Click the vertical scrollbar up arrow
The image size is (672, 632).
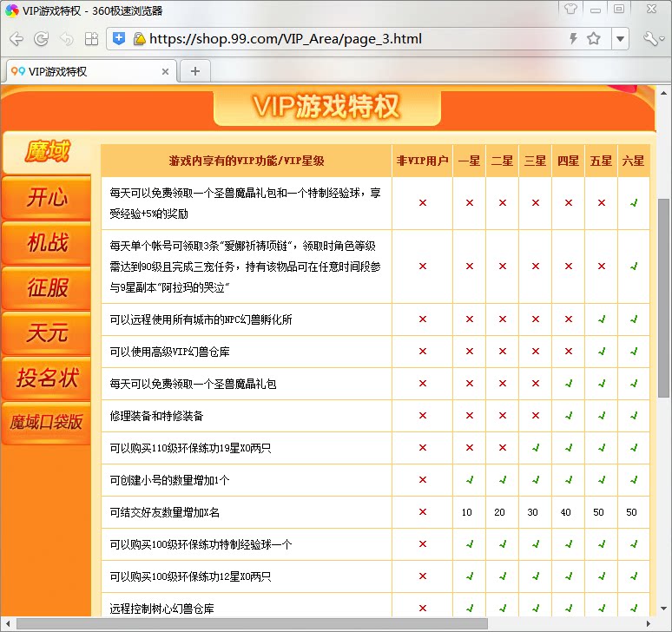(663, 93)
